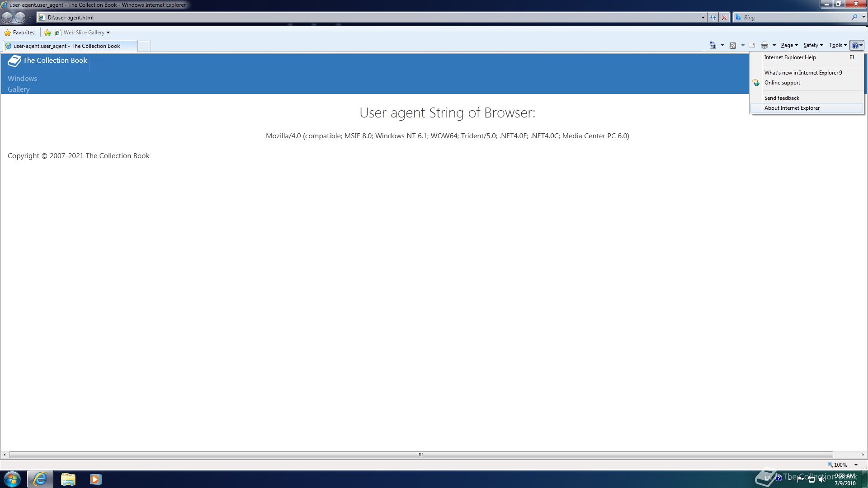The image size is (868, 488).
Task: Click Internet Explorer taskbar icon
Action: click(40, 479)
